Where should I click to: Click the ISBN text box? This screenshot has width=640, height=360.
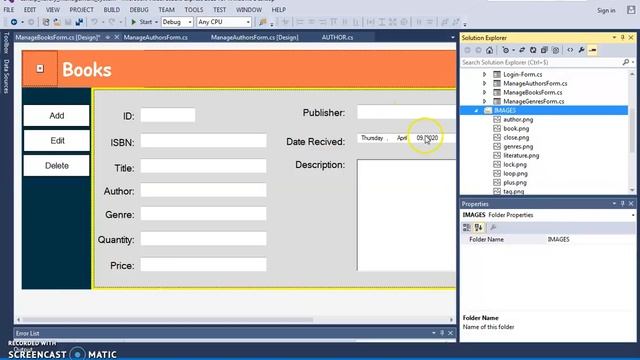click(x=204, y=141)
